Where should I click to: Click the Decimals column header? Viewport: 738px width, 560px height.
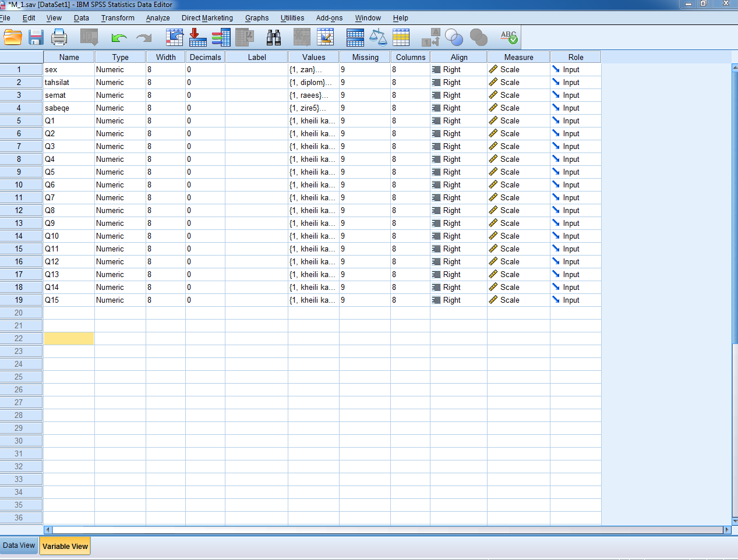(205, 57)
